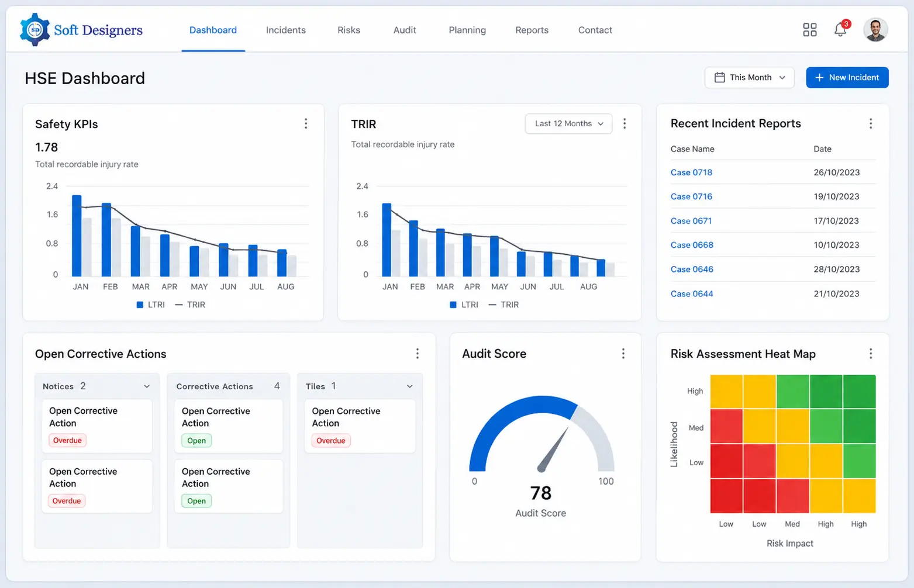Click the HSE Dashboard page title
The width and height of the screenshot is (914, 588).
click(x=85, y=78)
